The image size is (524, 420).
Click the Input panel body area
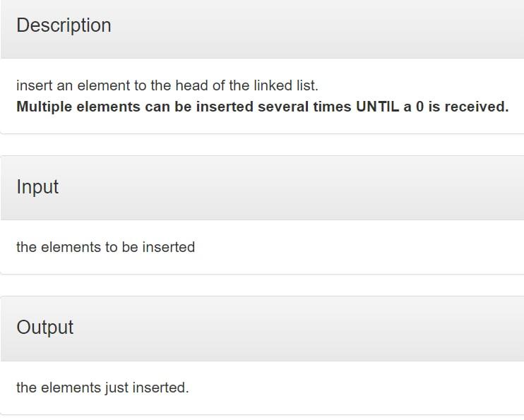262,247
